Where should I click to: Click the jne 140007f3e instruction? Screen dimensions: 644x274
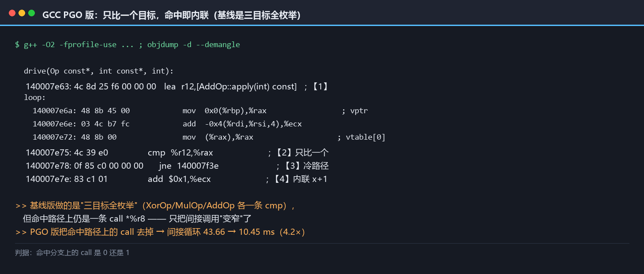click(x=189, y=166)
